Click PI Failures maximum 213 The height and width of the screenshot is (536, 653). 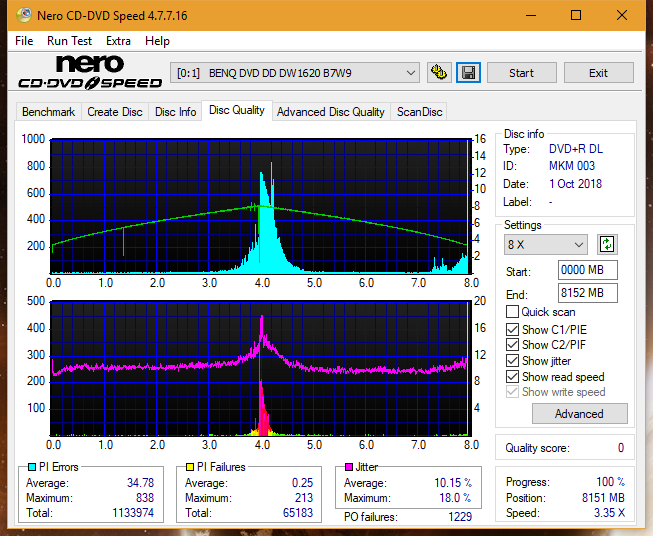tap(304, 498)
